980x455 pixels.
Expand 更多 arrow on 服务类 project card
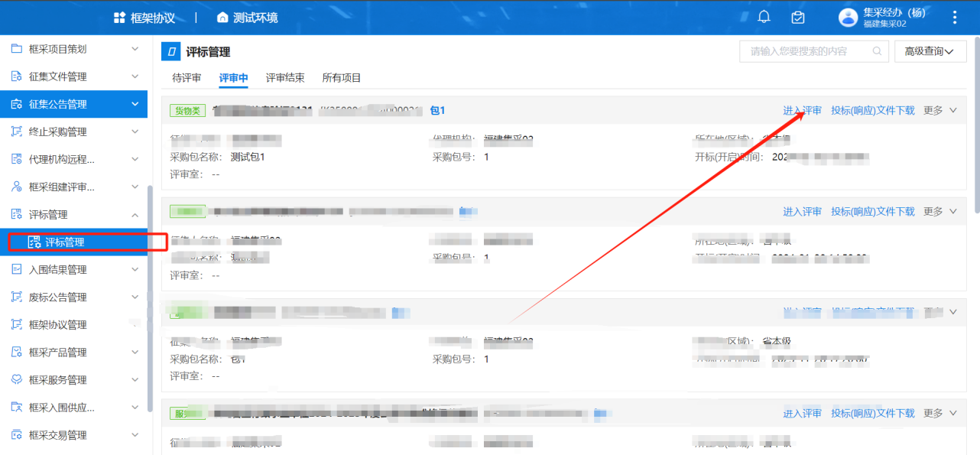point(953,413)
